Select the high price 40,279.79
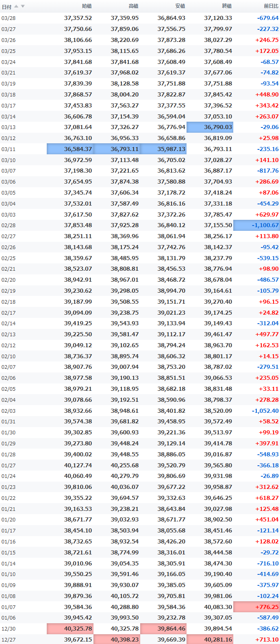Screen dimensions: 280x644 (125, 476)
